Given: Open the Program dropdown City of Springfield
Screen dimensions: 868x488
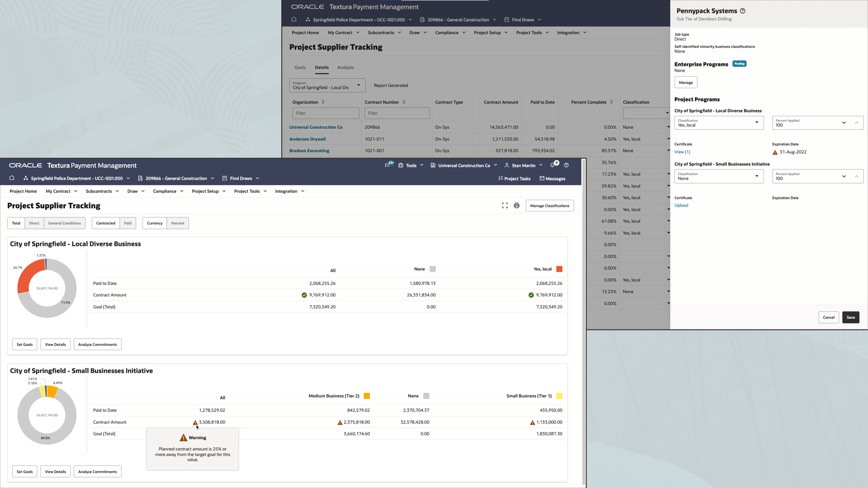Looking at the screenshot, I should click(327, 85).
